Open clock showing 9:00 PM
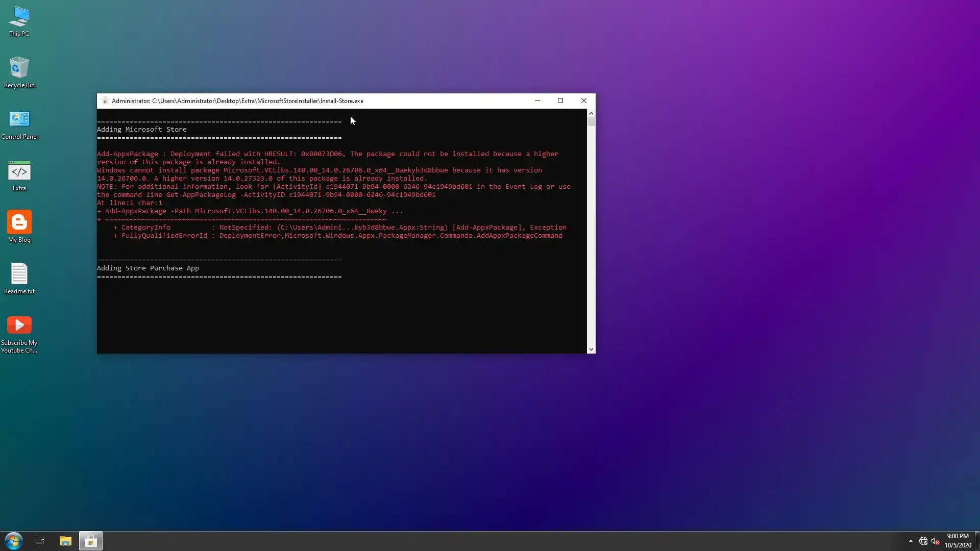Screen dimensions: 980x551 958,541
